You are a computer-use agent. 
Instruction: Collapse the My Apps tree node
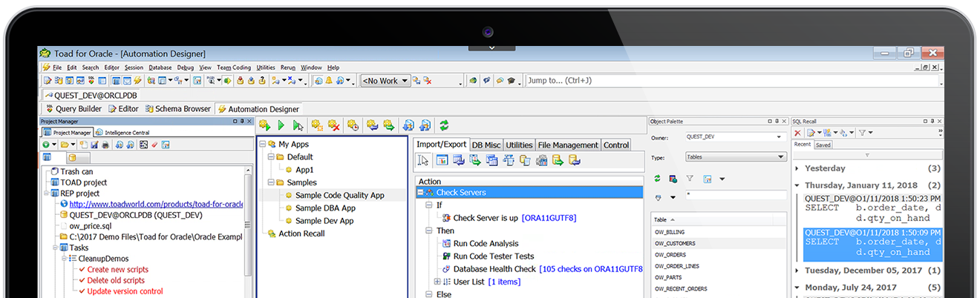point(262,145)
